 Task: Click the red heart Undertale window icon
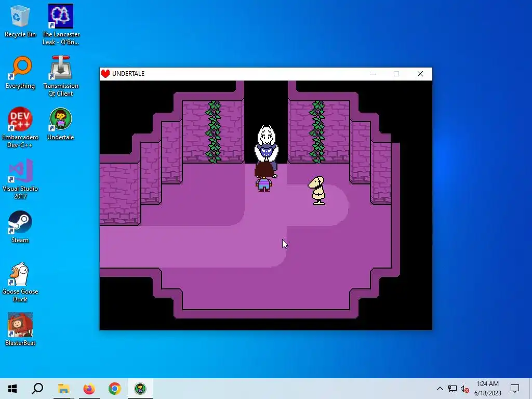(105, 74)
